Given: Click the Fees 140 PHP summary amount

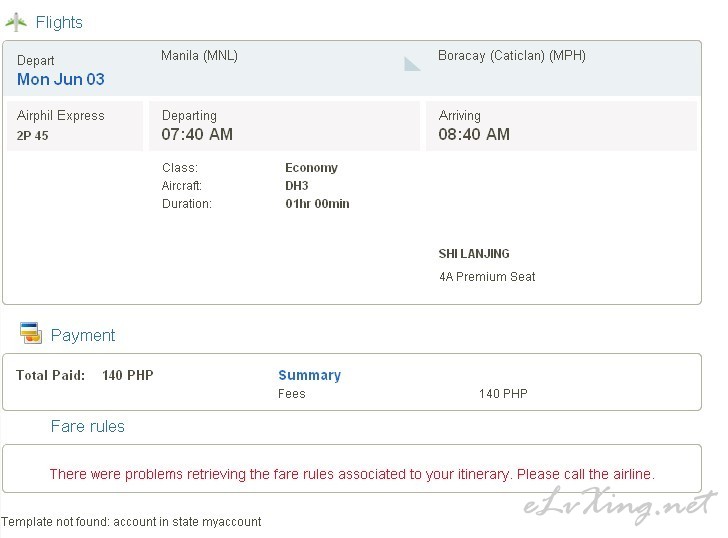Looking at the screenshot, I should (x=503, y=394).
